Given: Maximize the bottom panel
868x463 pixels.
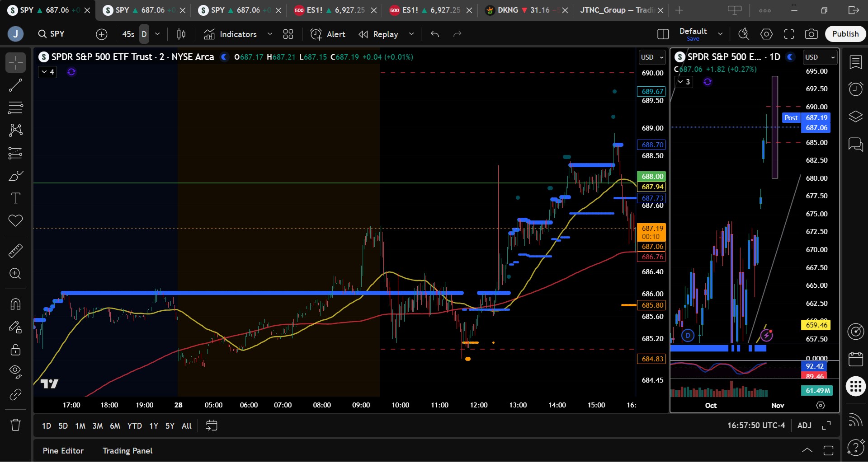Looking at the screenshot, I should click(x=828, y=450).
